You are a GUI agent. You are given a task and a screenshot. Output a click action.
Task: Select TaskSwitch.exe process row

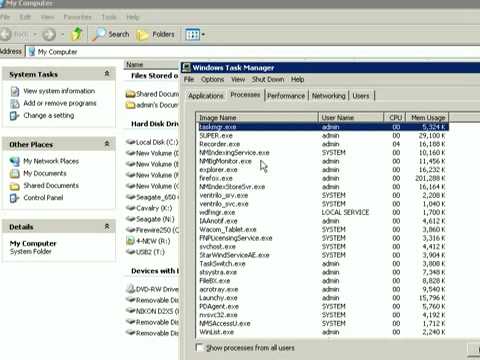coord(322,264)
